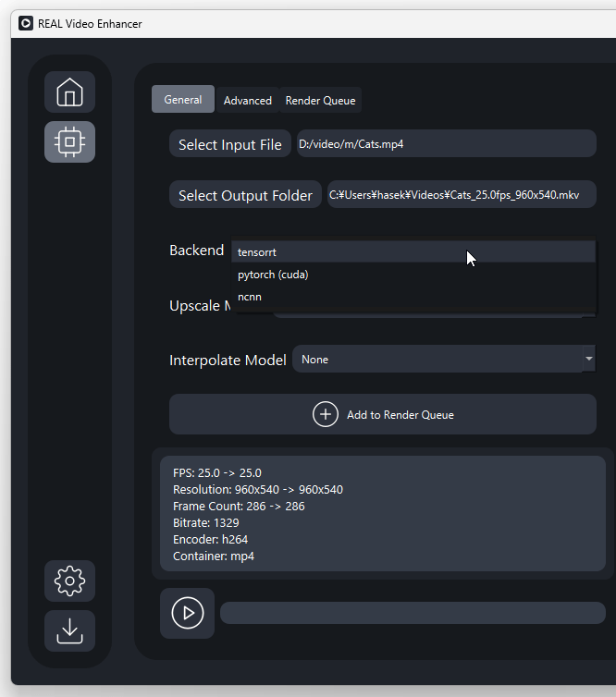Open the Processing chip tab in sidebar

click(x=69, y=141)
